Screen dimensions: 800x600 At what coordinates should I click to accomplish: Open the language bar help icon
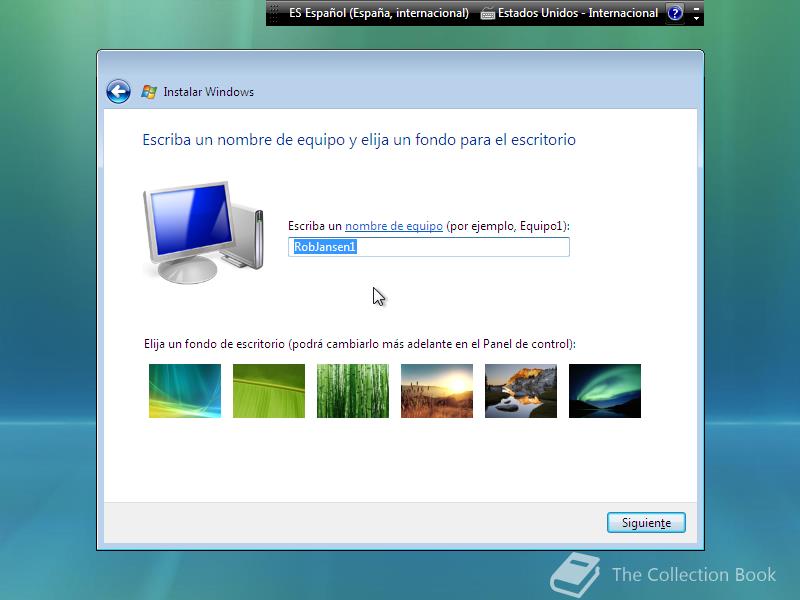pos(675,13)
